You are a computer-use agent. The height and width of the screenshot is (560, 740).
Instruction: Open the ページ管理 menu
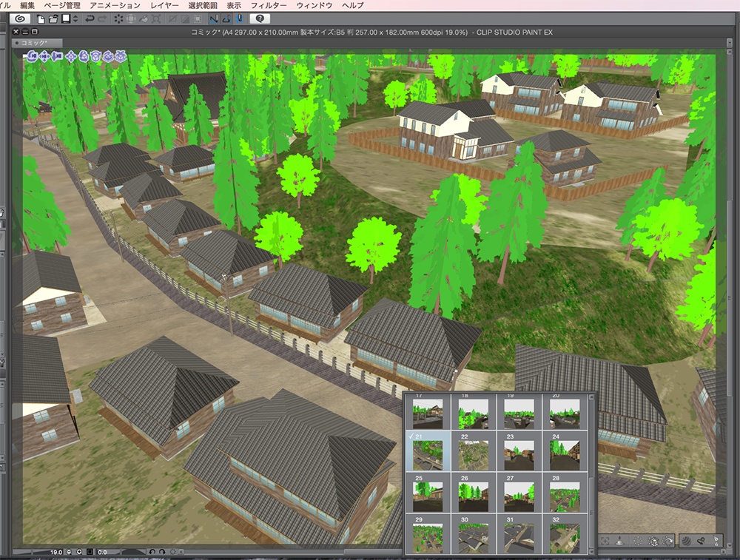pyautogui.click(x=62, y=5)
